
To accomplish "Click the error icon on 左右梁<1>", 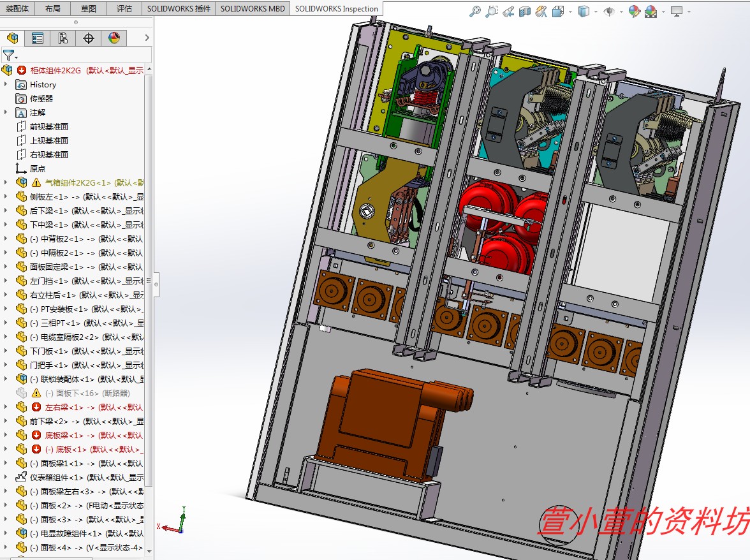I will point(36,407).
